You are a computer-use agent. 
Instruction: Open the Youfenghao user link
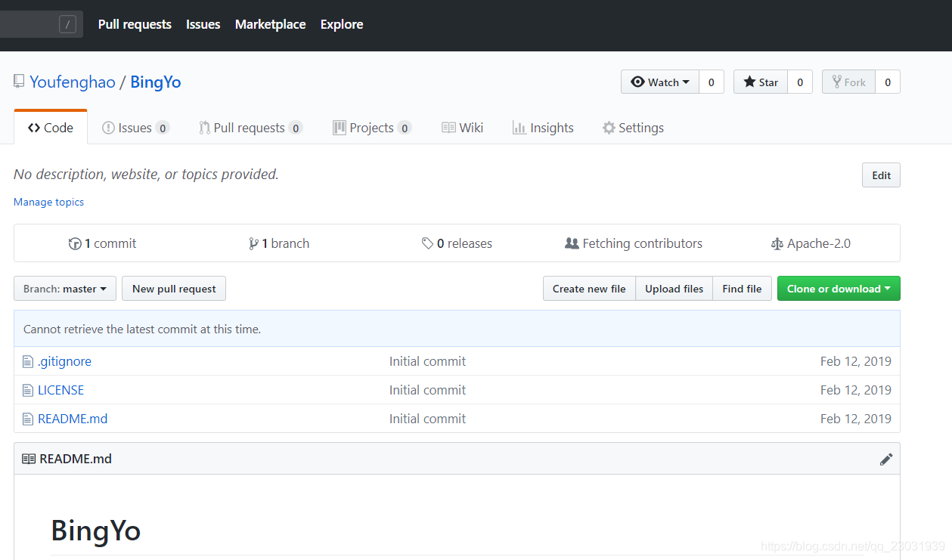click(73, 82)
